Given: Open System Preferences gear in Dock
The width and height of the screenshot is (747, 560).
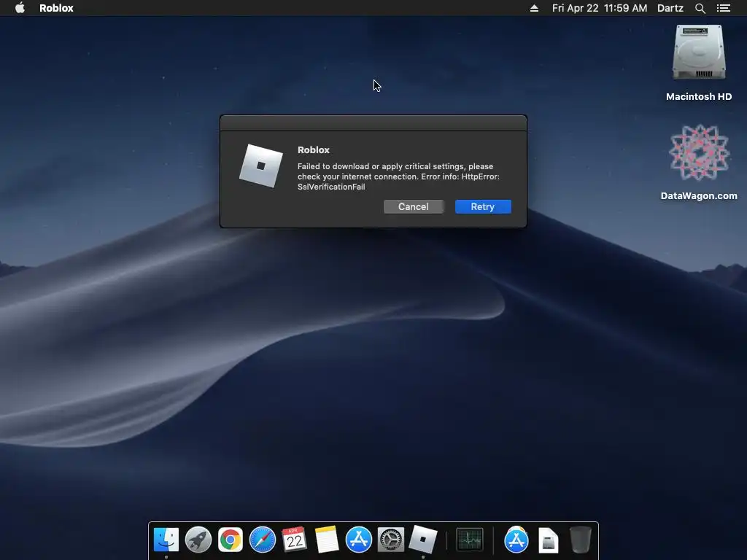Looking at the screenshot, I should [x=391, y=540].
